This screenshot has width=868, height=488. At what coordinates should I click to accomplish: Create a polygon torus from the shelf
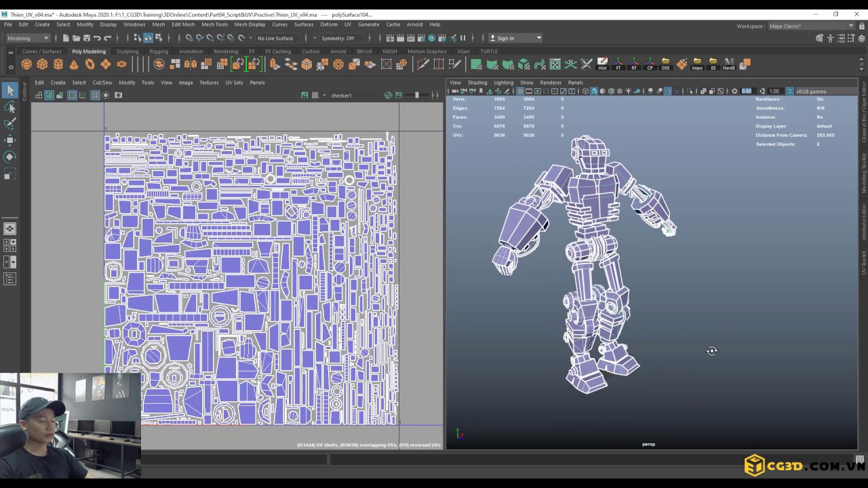click(90, 64)
